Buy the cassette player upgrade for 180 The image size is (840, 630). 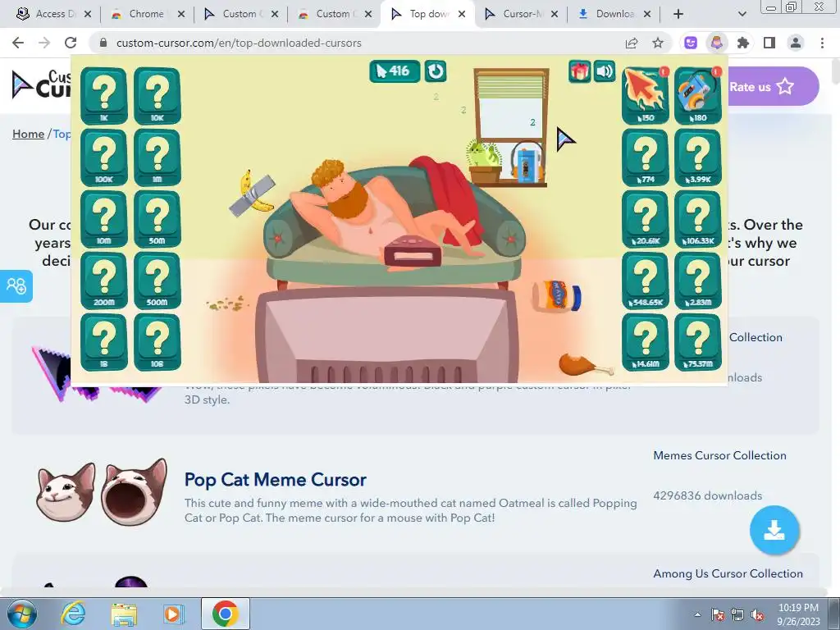[x=698, y=96]
